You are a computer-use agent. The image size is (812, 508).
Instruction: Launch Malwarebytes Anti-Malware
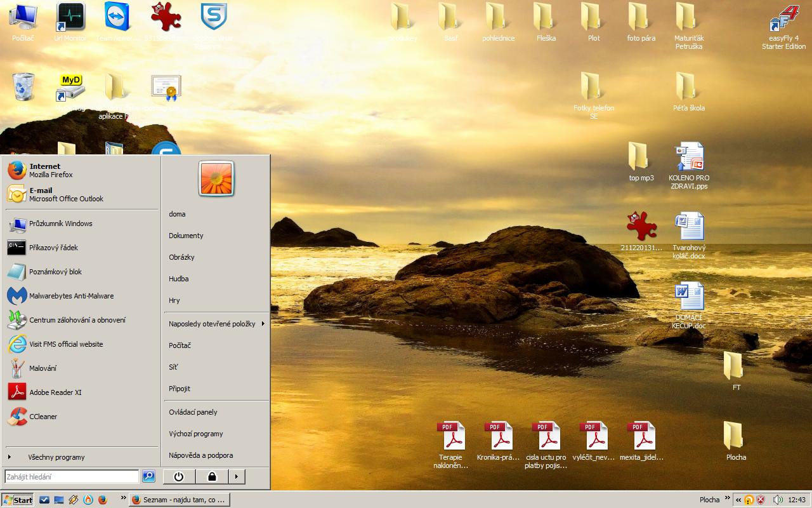[71, 296]
